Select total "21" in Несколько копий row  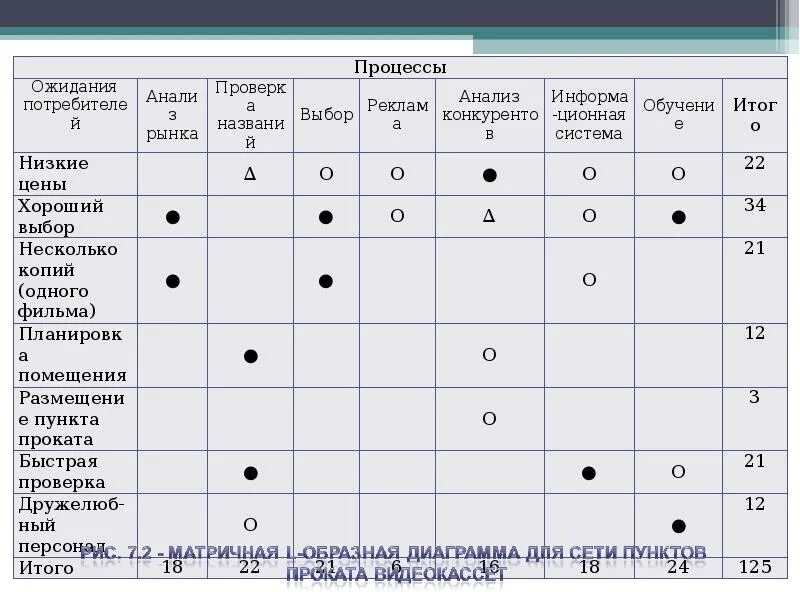[x=755, y=248]
